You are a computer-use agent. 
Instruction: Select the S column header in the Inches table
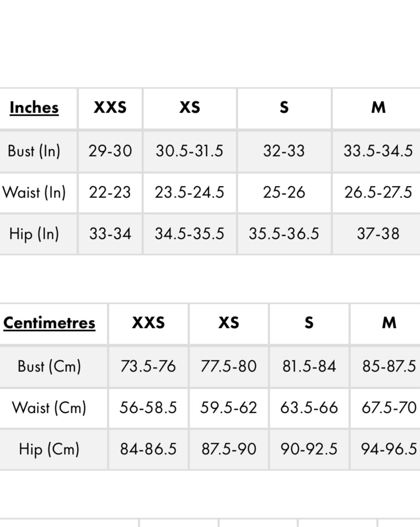pyautogui.click(x=284, y=108)
